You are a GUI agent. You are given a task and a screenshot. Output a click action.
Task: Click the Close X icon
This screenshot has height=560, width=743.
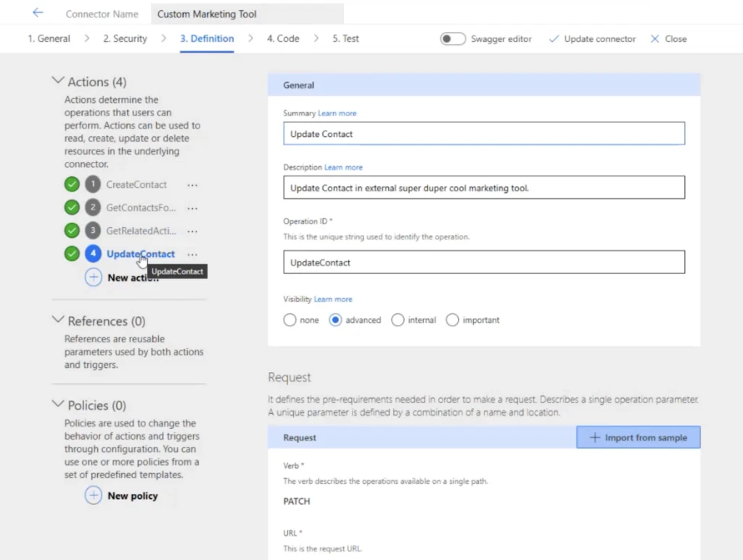(655, 39)
